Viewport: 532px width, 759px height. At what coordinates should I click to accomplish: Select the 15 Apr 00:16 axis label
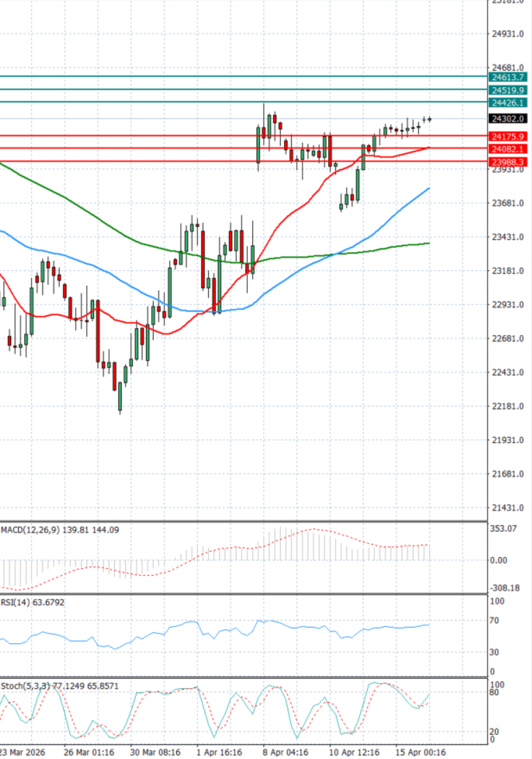coord(420,752)
